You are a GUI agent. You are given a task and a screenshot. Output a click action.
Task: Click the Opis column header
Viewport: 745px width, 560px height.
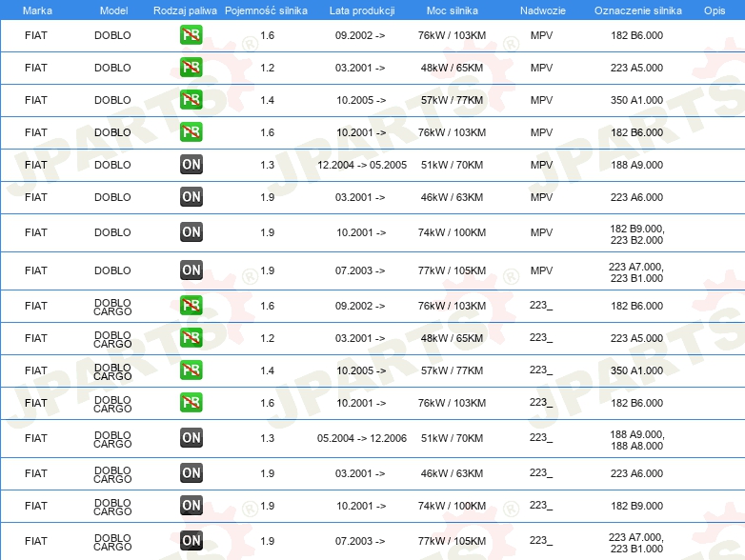coord(715,10)
